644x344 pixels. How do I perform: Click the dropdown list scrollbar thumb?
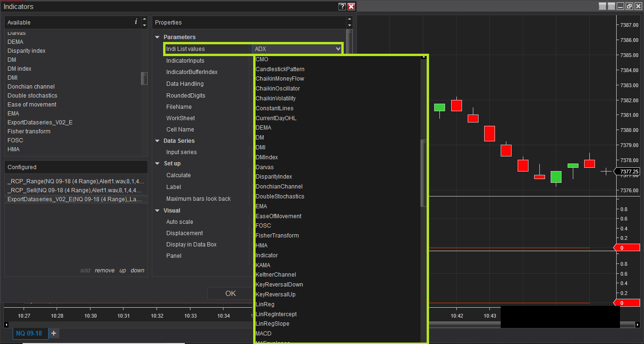click(x=423, y=173)
